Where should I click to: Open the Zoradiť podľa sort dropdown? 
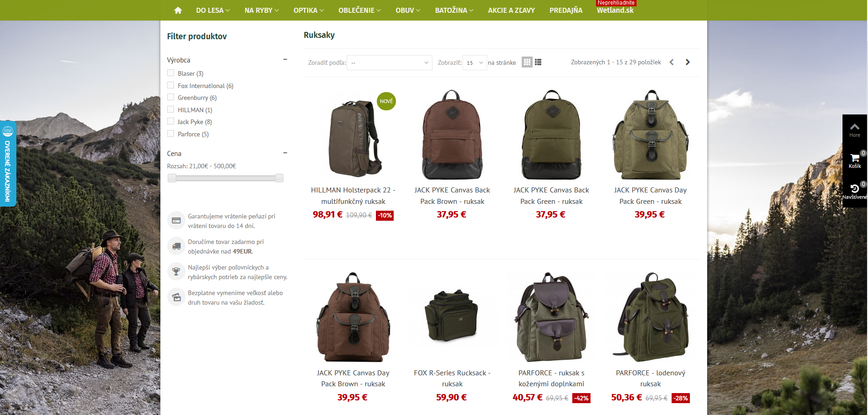tap(390, 62)
